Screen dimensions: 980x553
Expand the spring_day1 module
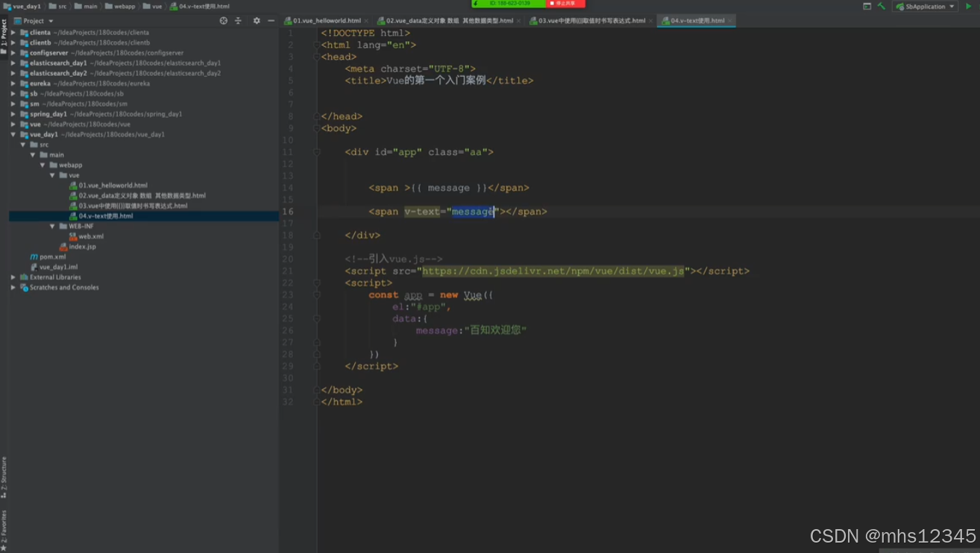point(13,114)
